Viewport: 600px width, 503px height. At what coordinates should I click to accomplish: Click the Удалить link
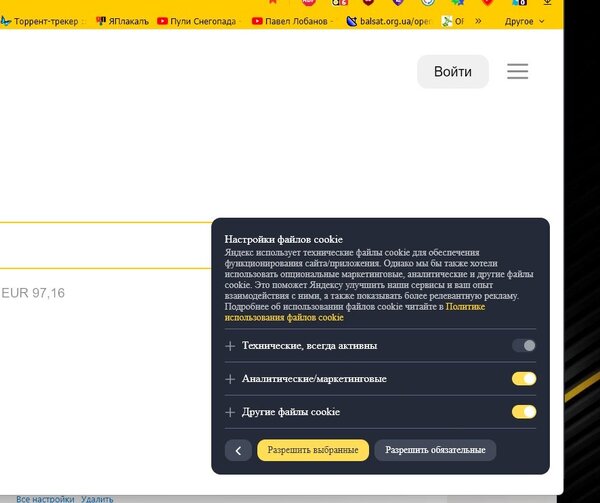(x=97, y=499)
